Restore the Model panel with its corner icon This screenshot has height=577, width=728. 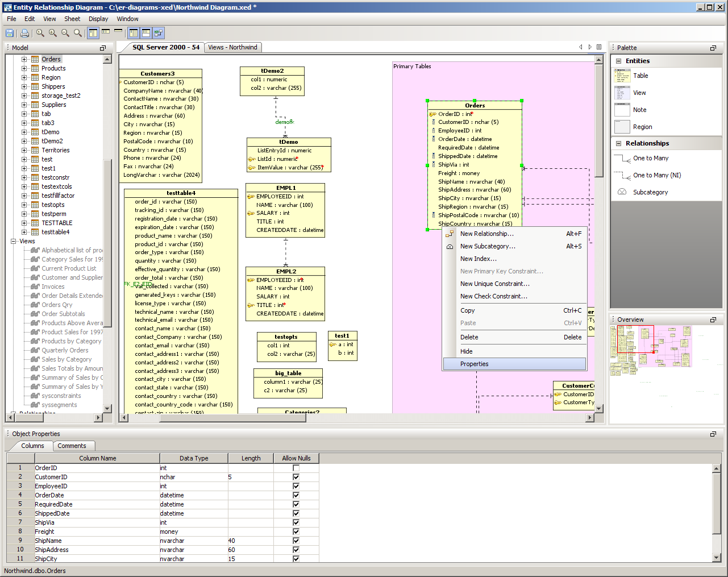103,48
